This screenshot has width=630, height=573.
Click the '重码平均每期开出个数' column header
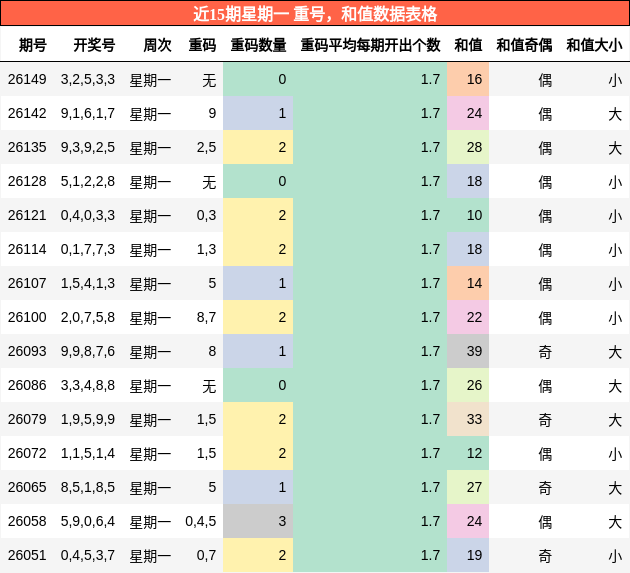tap(370, 45)
